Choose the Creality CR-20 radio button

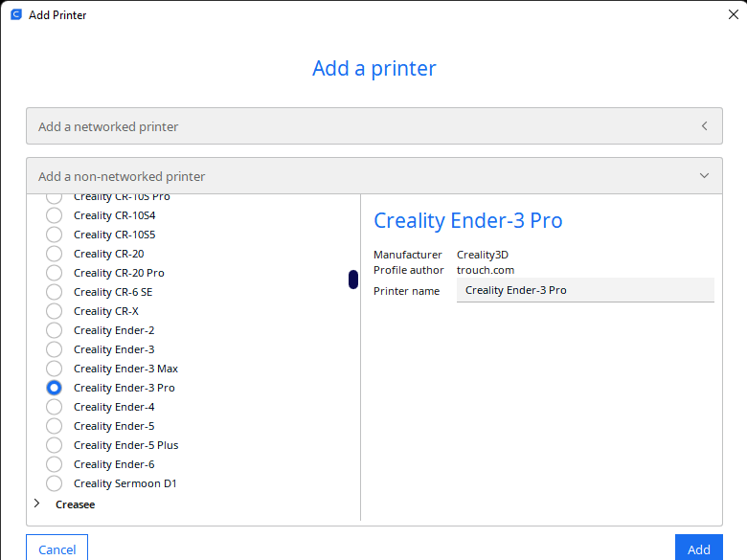click(55, 254)
